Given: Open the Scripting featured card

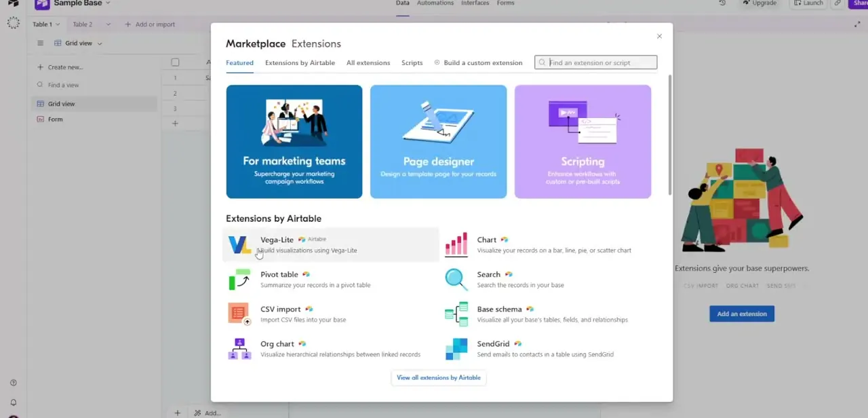Looking at the screenshot, I should (x=583, y=142).
